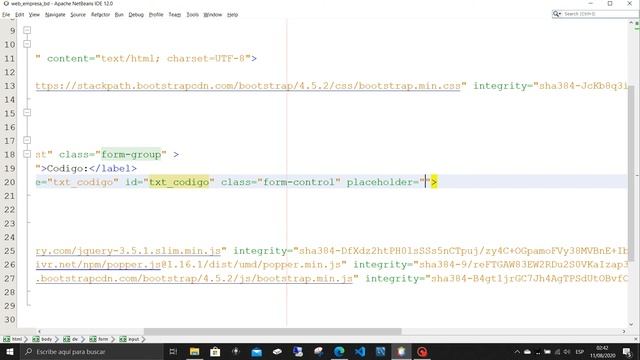
Task: Open Task View on the taskbar
Action: pos(173,351)
